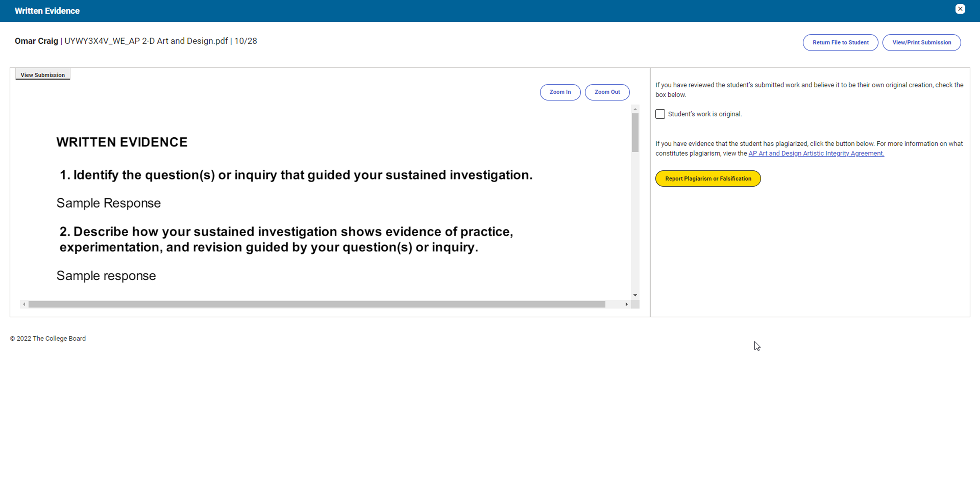980x483 pixels.
Task: Click the © 2022 The College Board footer
Action: tap(48, 338)
